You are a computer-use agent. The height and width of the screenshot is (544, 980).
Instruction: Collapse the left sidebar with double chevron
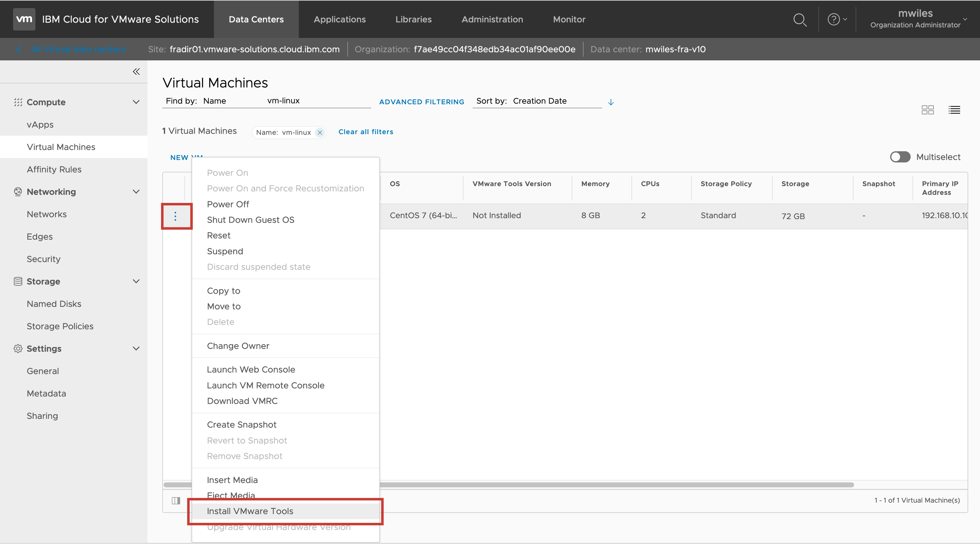pos(136,72)
